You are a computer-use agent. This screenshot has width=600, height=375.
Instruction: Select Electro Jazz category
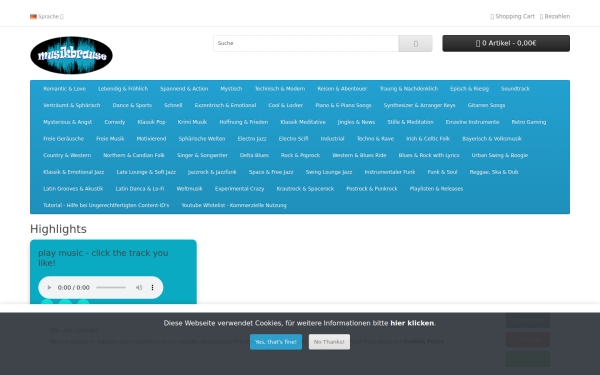click(x=252, y=139)
